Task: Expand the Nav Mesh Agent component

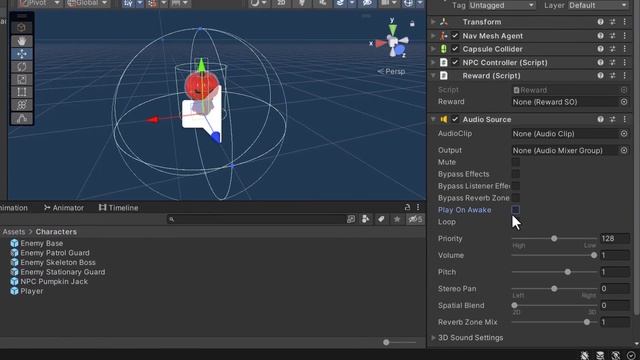Action: point(433,36)
